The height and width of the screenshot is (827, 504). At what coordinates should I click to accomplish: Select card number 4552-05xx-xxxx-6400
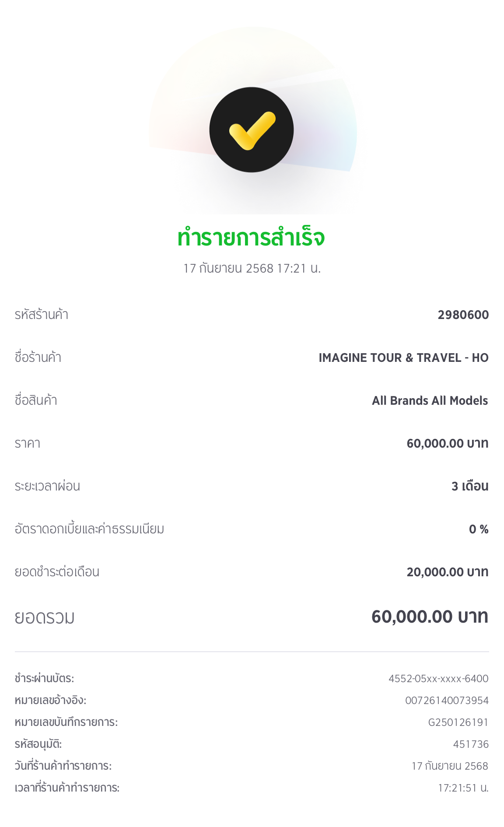click(438, 679)
